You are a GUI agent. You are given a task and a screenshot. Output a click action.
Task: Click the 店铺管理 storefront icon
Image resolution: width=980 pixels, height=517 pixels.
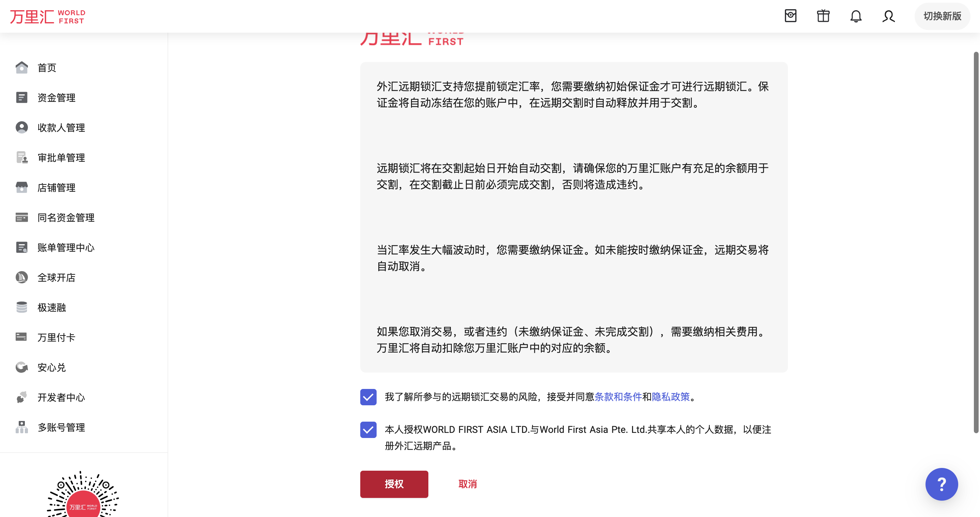(22, 188)
